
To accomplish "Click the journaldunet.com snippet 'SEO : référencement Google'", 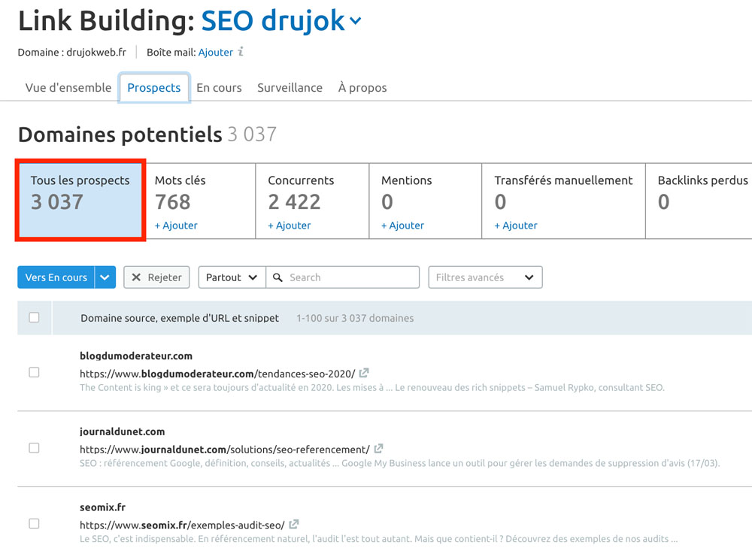I will click(399, 463).
